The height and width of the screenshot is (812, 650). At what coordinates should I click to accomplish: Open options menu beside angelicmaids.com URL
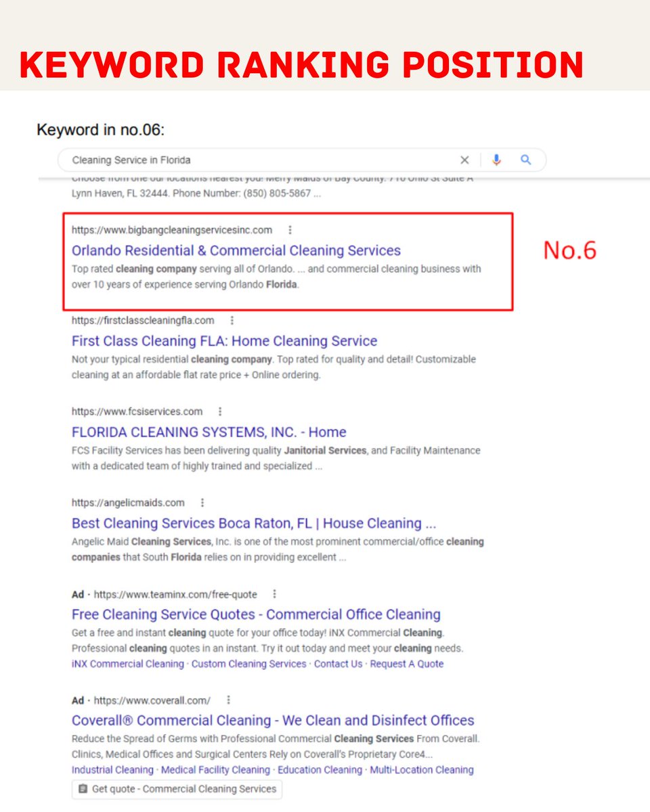(x=202, y=503)
